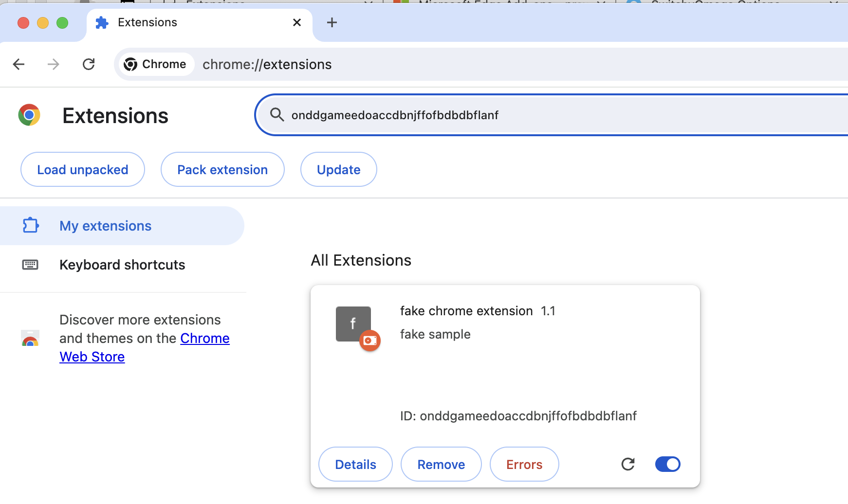Click the fake chrome extension name
848x504 pixels.
pos(466,311)
